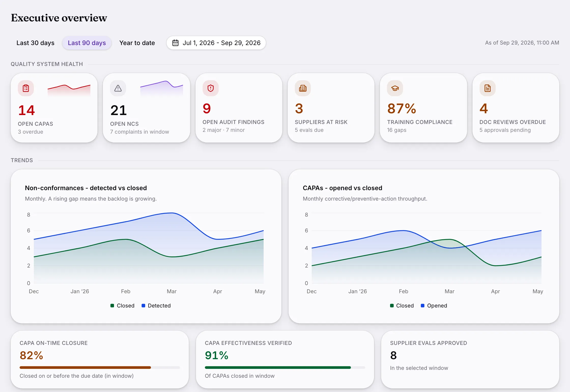
Task: Click the 'As of Sep 29, 2026' timestamp
Action: [522, 43]
